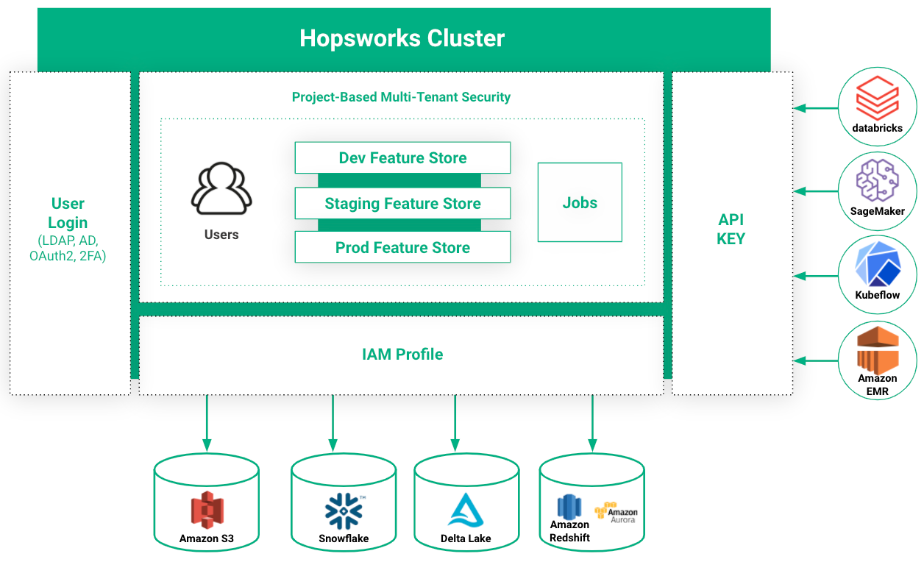Image resolution: width=924 pixels, height=562 pixels.
Task: Select the LDAP, AD, OAuth2, 2FA text
Action: pyautogui.click(x=68, y=249)
